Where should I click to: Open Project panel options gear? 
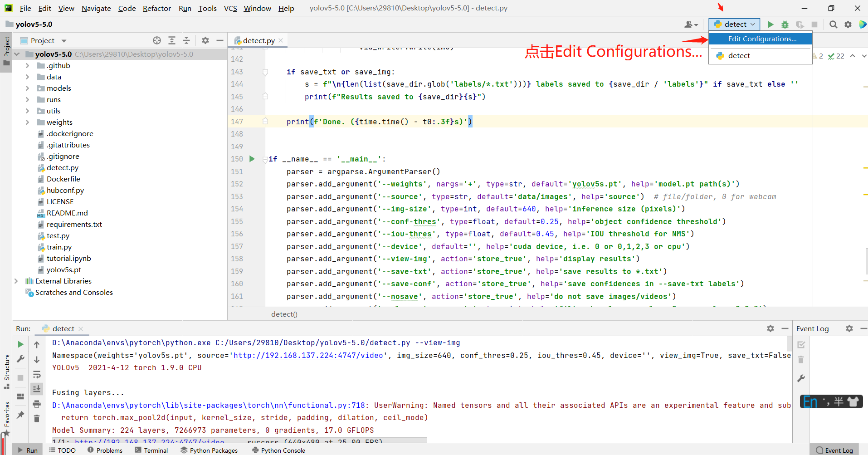pyautogui.click(x=205, y=40)
